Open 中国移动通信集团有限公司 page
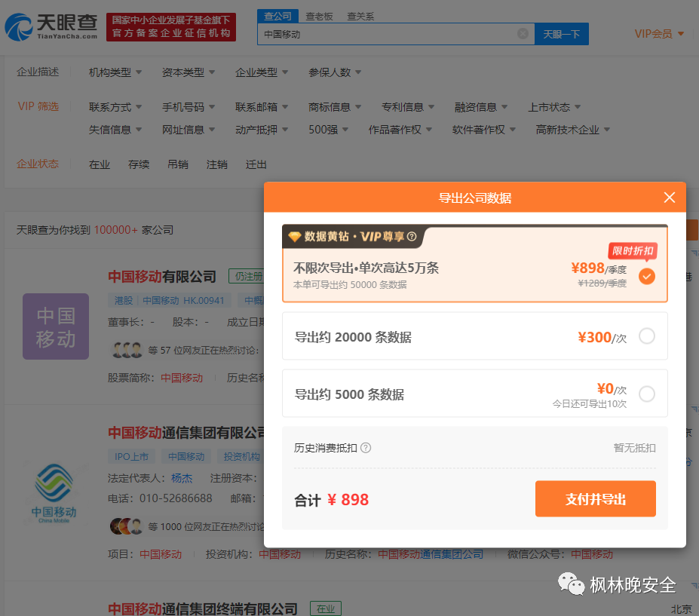 (186, 432)
